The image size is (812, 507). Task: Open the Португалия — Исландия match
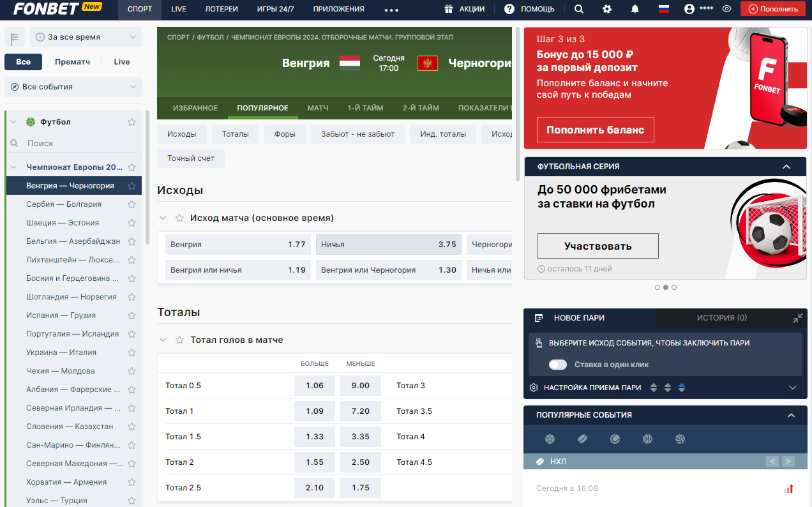[73, 334]
